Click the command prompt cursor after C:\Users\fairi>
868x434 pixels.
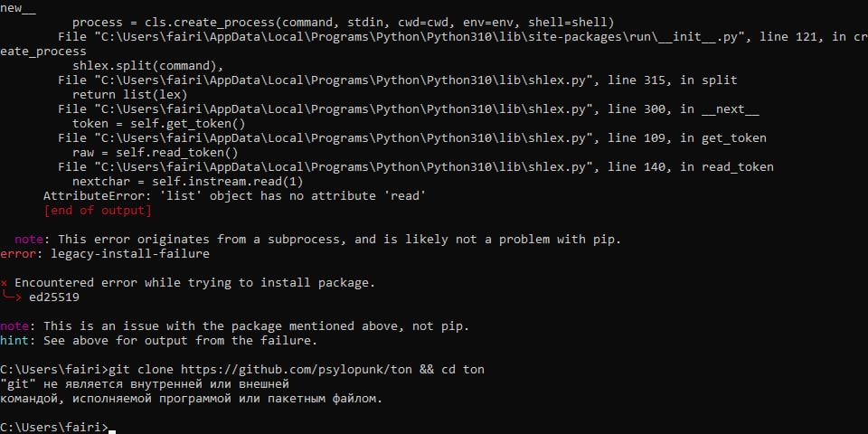pos(112,429)
